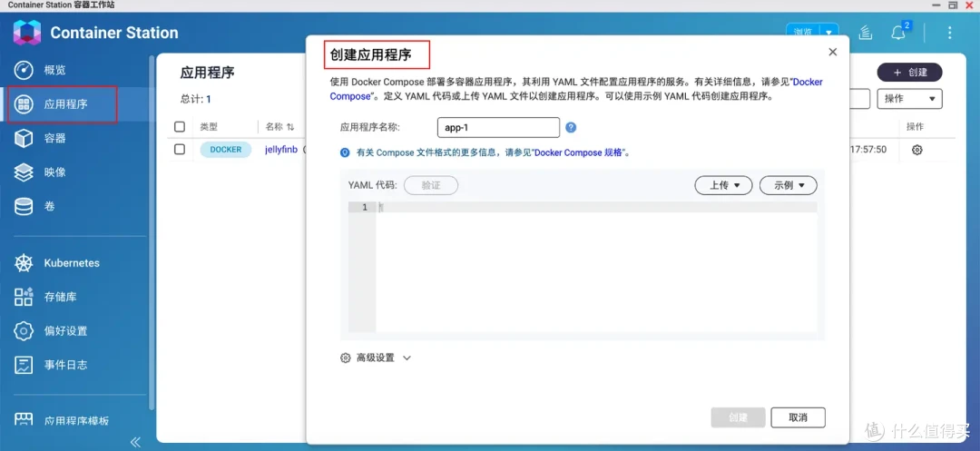The width and height of the screenshot is (980, 451).
Task: Click the + 创建 button
Action: click(909, 73)
